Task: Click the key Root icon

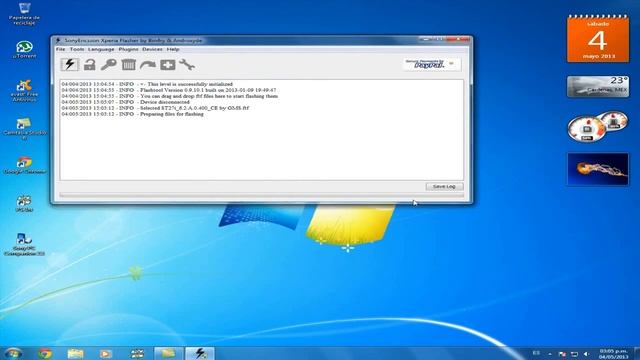Action: 109,64
